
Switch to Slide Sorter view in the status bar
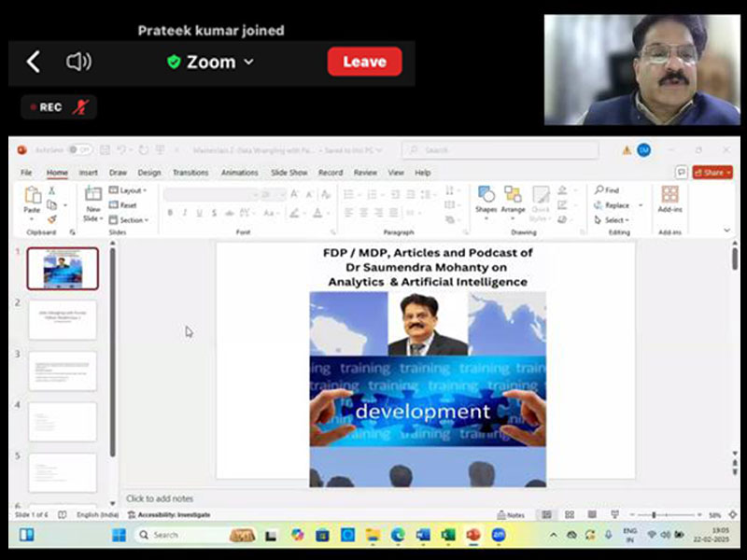(x=568, y=515)
